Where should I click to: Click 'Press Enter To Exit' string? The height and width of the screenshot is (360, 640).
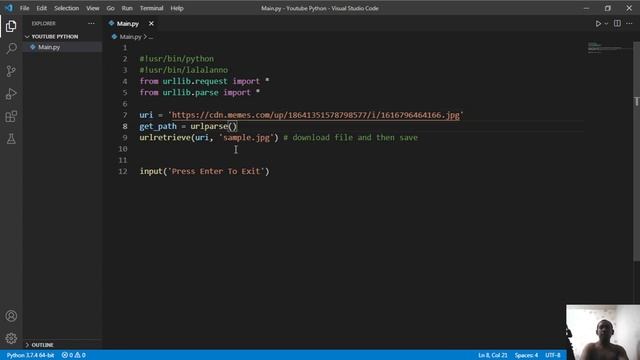point(216,171)
